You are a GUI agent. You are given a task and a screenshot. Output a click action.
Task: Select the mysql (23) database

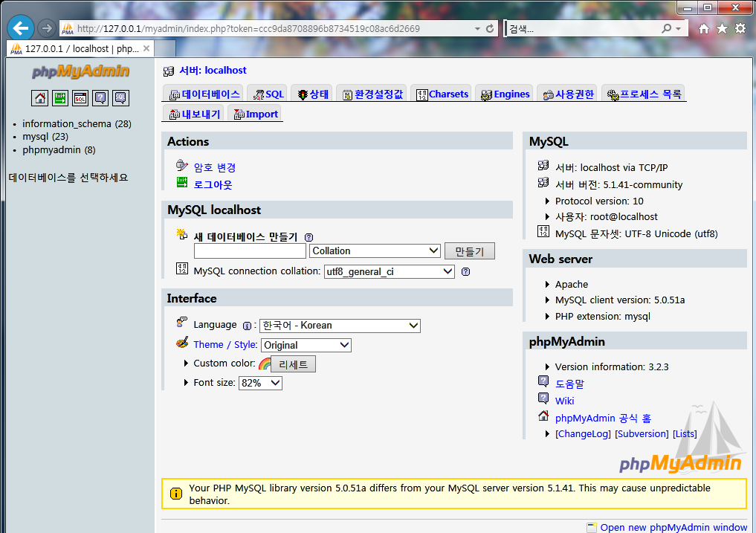(45, 137)
